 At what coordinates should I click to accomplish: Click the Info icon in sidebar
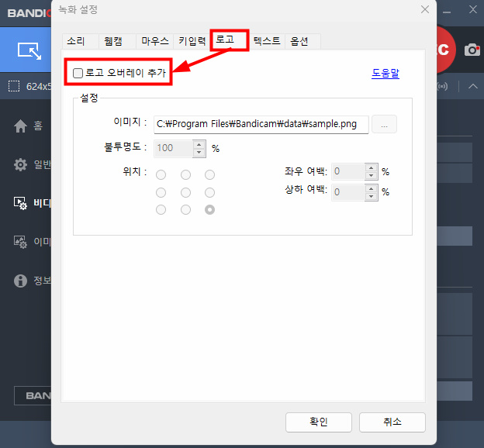point(21,280)
